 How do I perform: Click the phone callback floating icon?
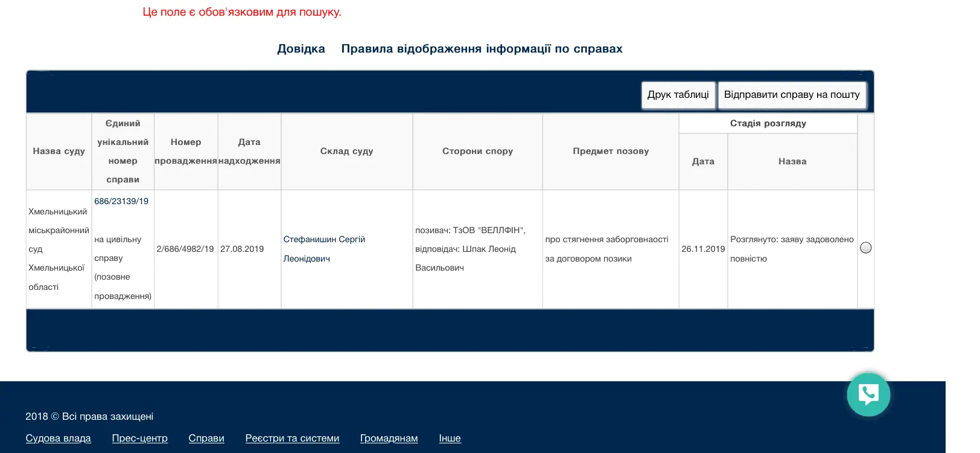[x=868, y=394]
